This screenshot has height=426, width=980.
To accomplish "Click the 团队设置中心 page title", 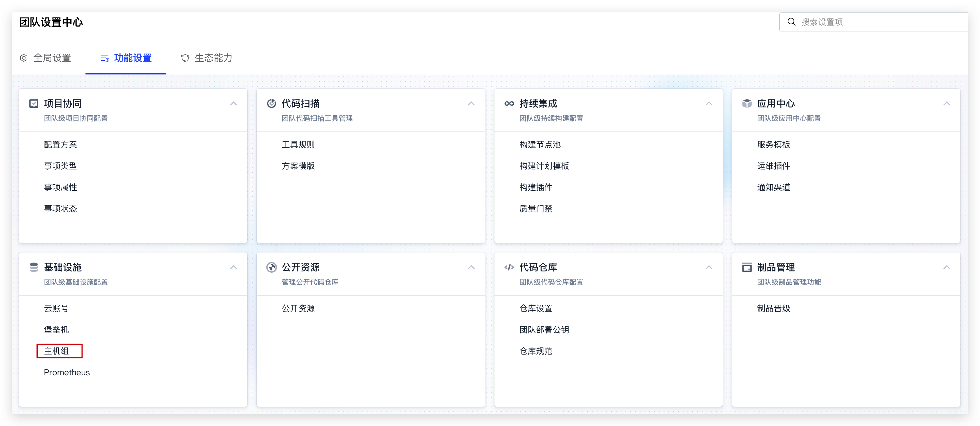I will [x=51, y=22].
